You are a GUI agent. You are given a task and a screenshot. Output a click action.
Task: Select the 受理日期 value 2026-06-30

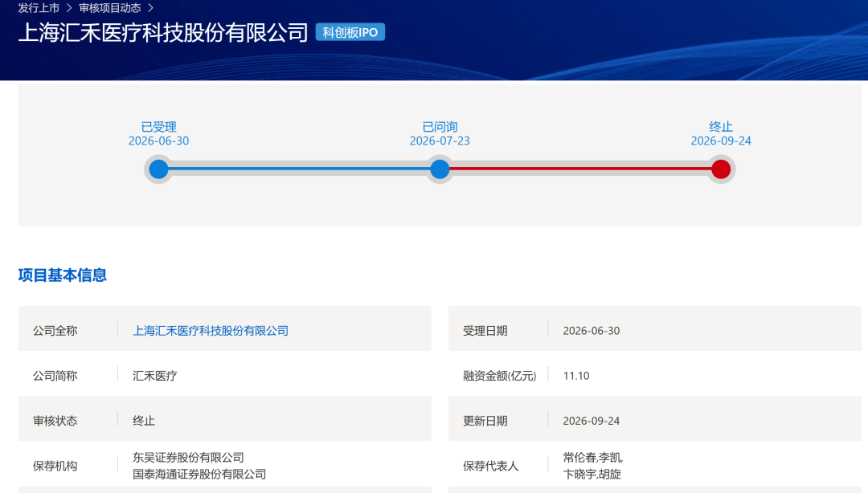[592, 331]
